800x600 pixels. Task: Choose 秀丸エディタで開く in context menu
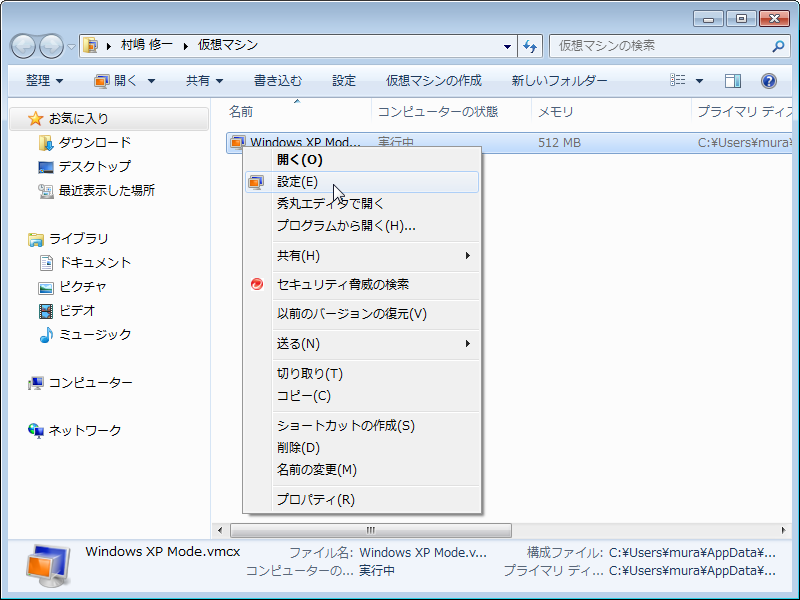coord(362,204)
